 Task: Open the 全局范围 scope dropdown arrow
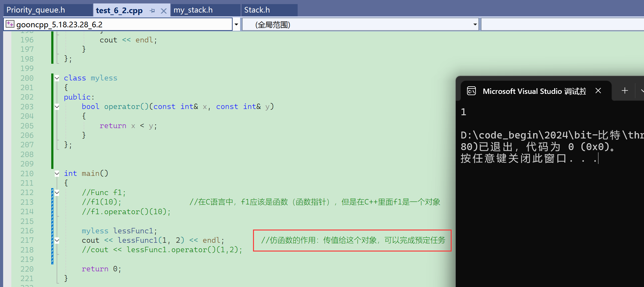click(x=475, y=24)
